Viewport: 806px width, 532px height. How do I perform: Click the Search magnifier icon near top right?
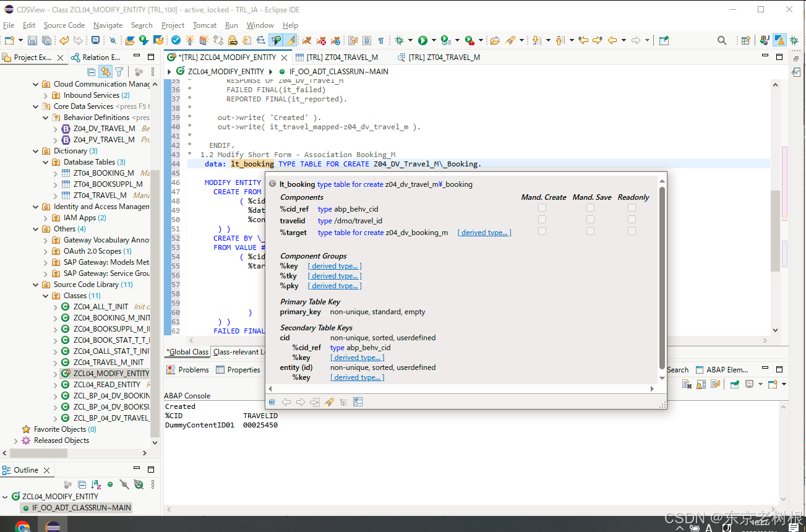click(722, 40)
